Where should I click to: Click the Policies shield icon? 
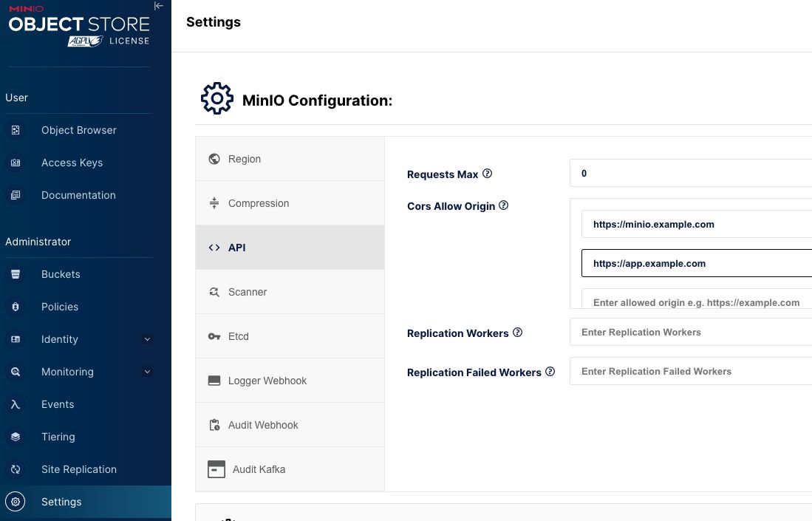[x=16, y=307]
